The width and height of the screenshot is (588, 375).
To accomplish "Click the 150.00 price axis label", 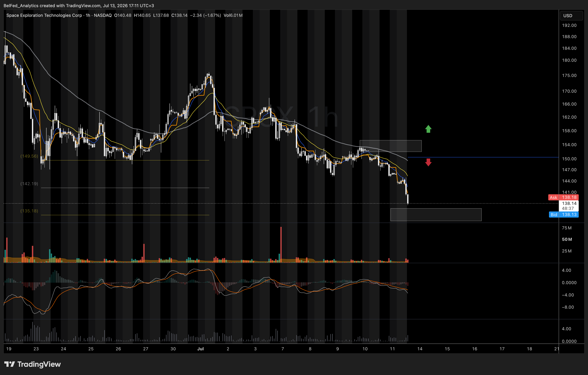I will pos(569,159).
